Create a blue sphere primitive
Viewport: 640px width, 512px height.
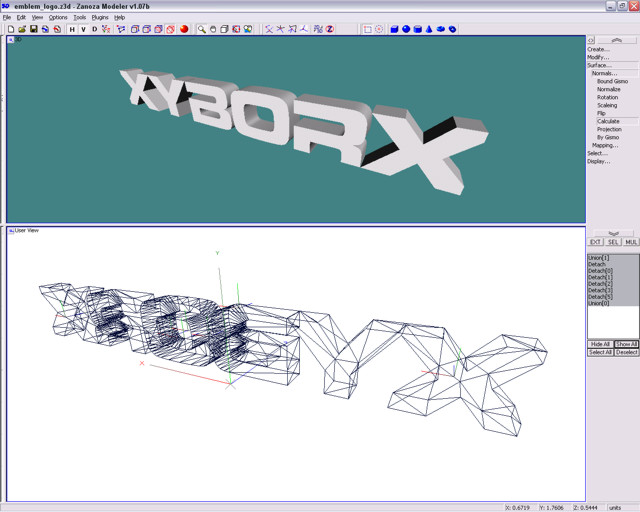point(406,29)
